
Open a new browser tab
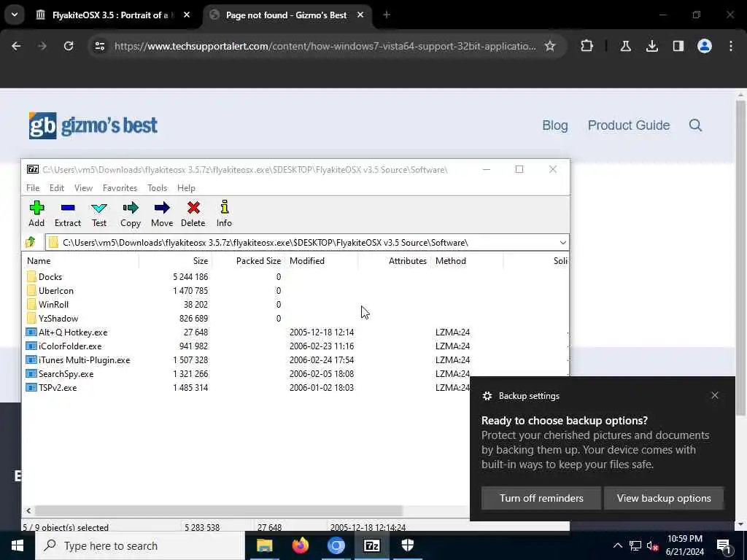coord(387,15)
